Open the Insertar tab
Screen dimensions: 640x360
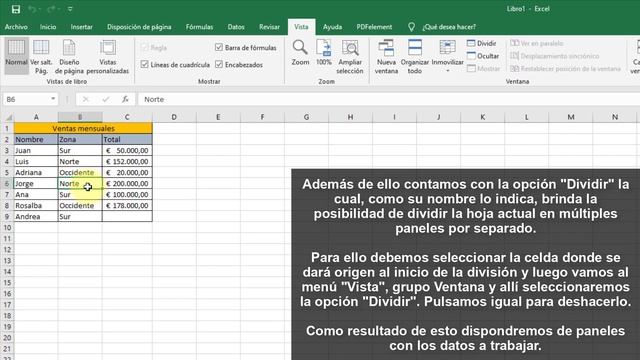pos(81,27)
